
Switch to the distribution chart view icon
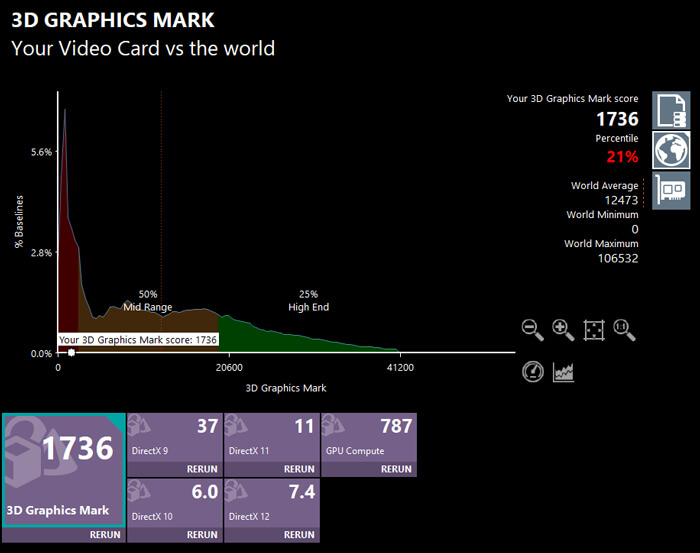pyautogui.click(x=564, y=371)
